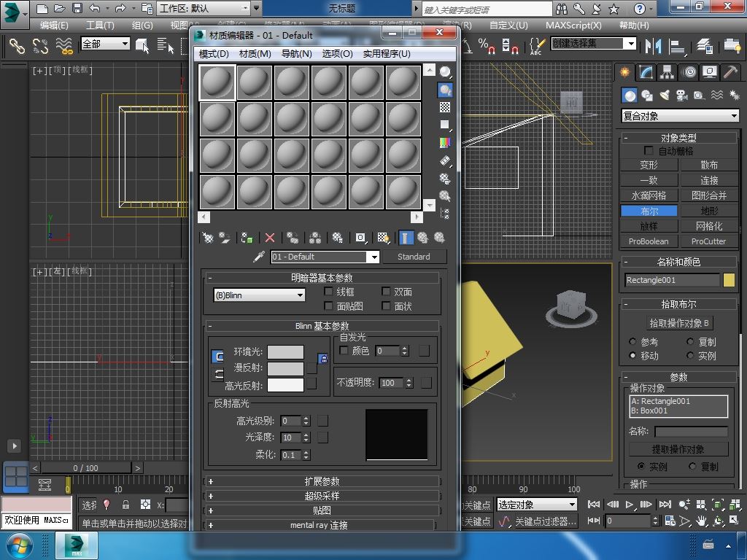This screenshot has height=560, width=747.
Task: Click the Undo arrow in title bar
Action: coord(96,8)
